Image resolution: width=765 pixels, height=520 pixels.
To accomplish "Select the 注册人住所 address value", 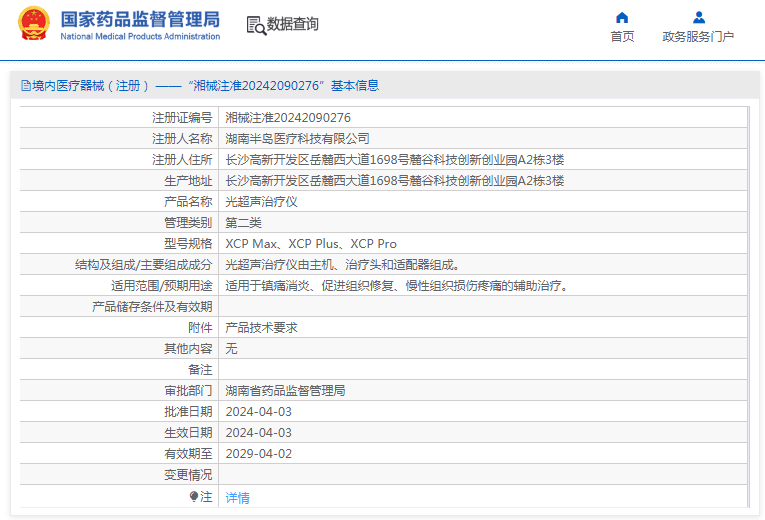I will click(395, 160).
